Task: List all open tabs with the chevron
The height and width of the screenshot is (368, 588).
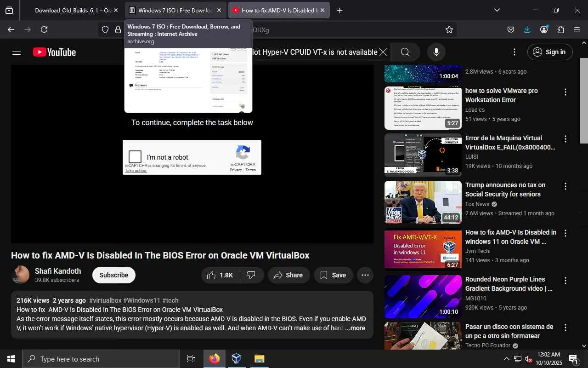Action: click(497, 10)
